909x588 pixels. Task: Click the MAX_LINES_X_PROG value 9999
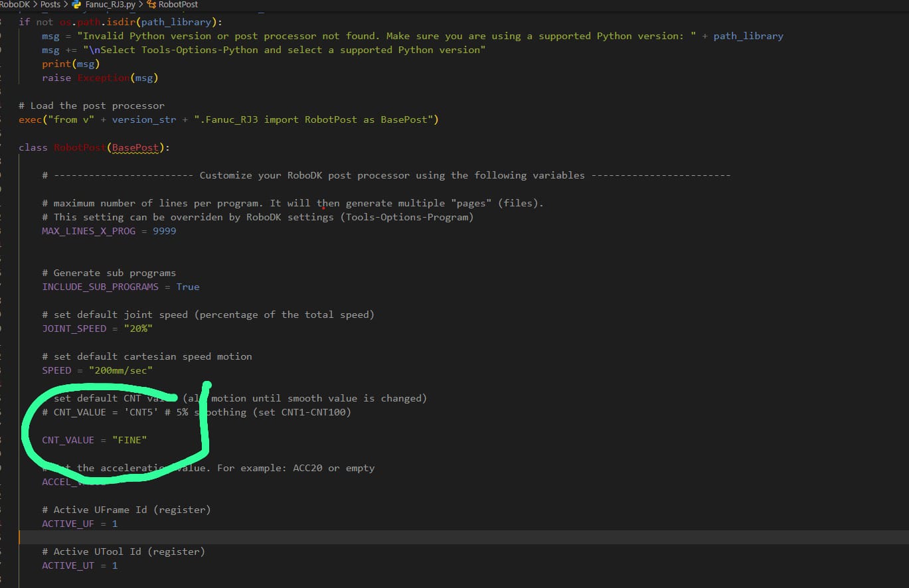(x=164, y=231)
